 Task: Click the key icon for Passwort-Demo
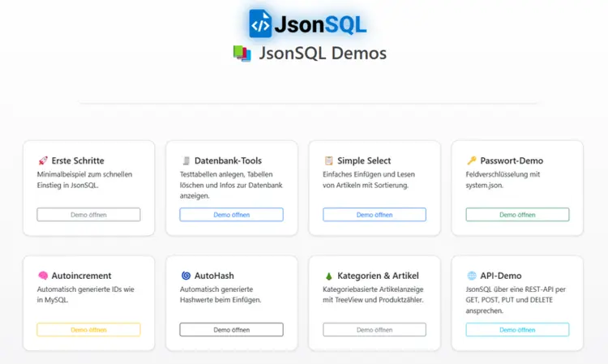(472, 161)
